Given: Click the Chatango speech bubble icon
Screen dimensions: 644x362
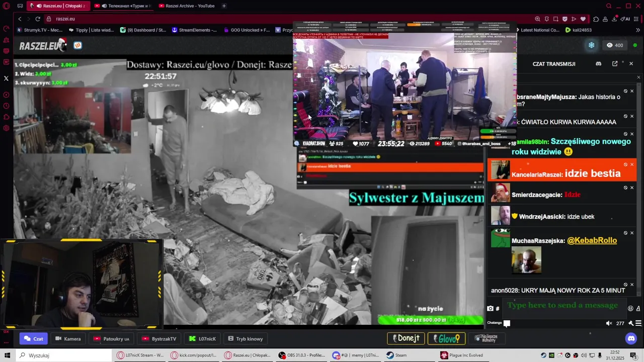Looking at the screenshot, I should (507, 323).
